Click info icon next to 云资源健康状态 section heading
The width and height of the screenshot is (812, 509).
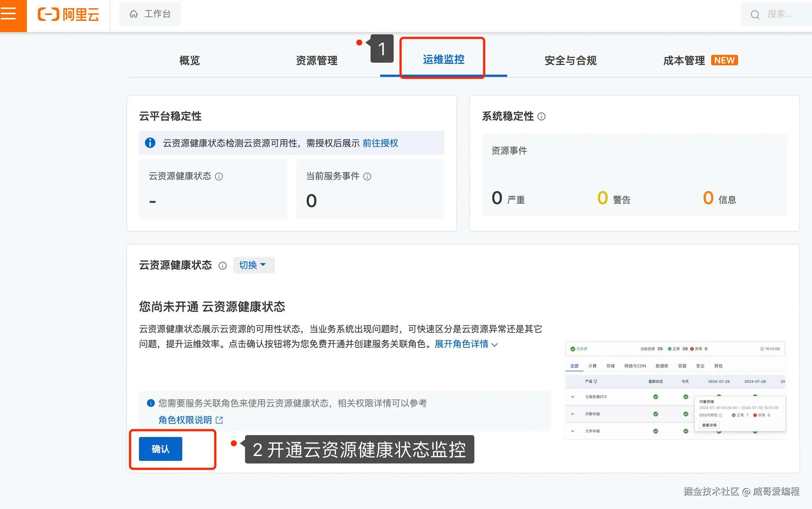point(223,266)
